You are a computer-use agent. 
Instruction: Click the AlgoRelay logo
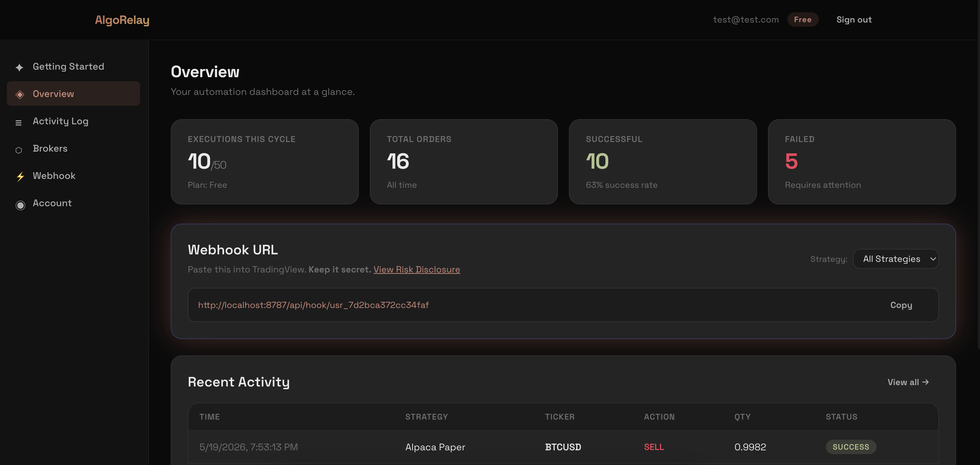click(x=122, y=20)
